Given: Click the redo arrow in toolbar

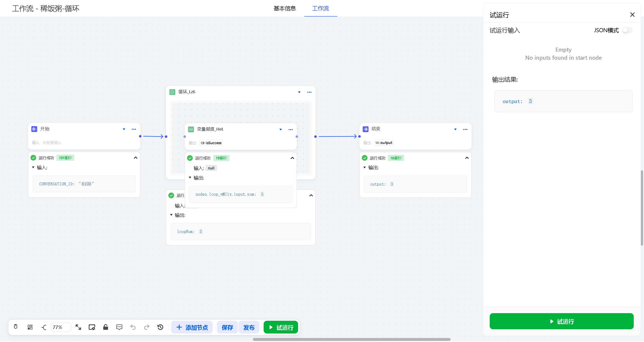Looking at the screenshot, I should [x=147, y=327].
